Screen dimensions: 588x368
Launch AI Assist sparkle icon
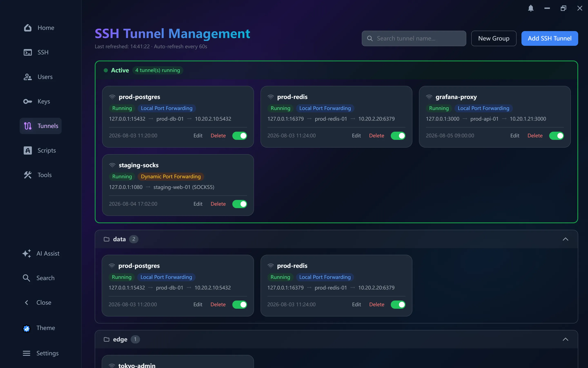click(27, 253)
